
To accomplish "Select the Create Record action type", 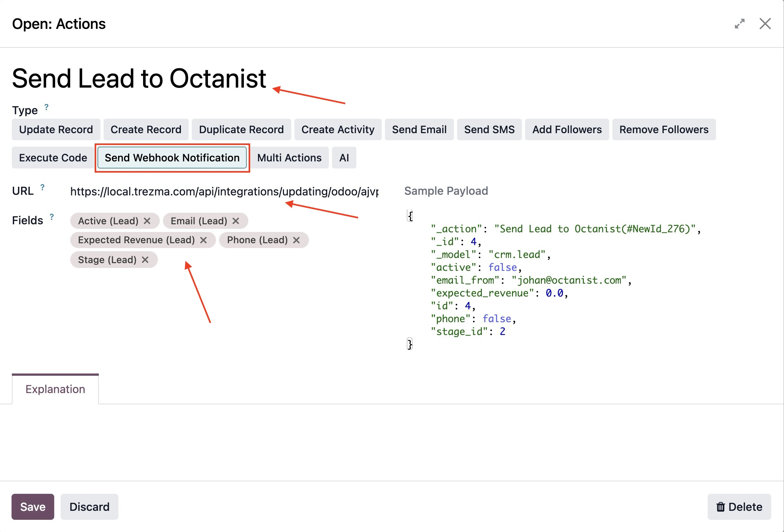I will [146, 130].
